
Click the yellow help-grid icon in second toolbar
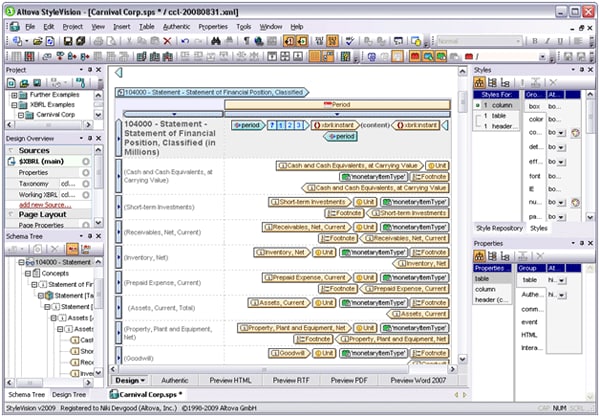click(346, 57)
